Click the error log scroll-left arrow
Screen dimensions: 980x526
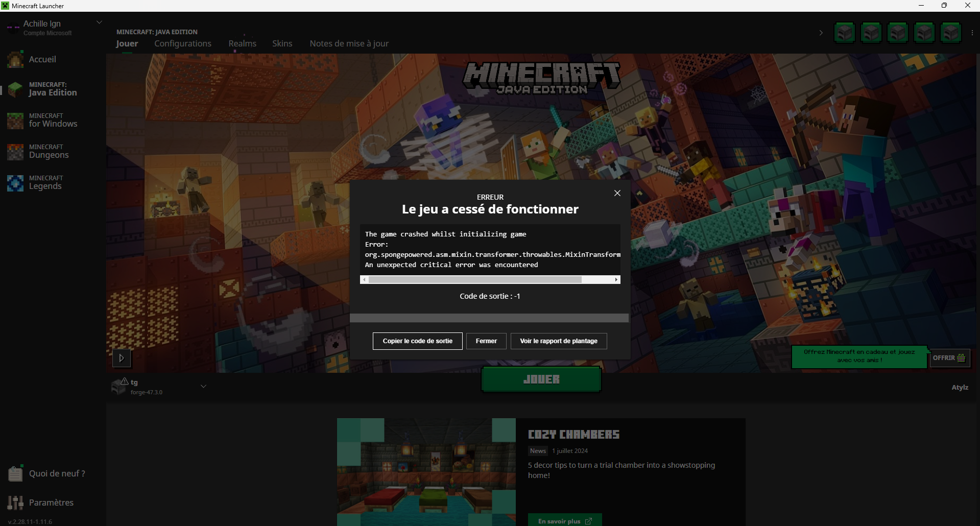(x=364, y=280)
